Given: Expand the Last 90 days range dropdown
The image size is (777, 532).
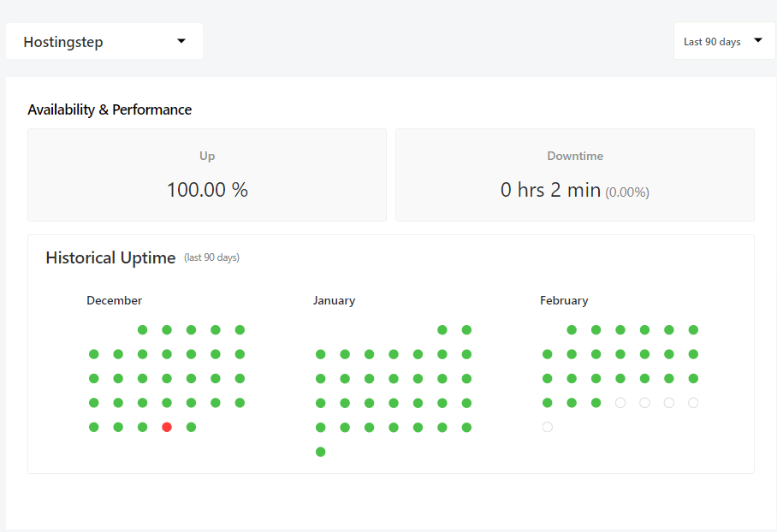Looking at the screenshot, I should point(724,41).
